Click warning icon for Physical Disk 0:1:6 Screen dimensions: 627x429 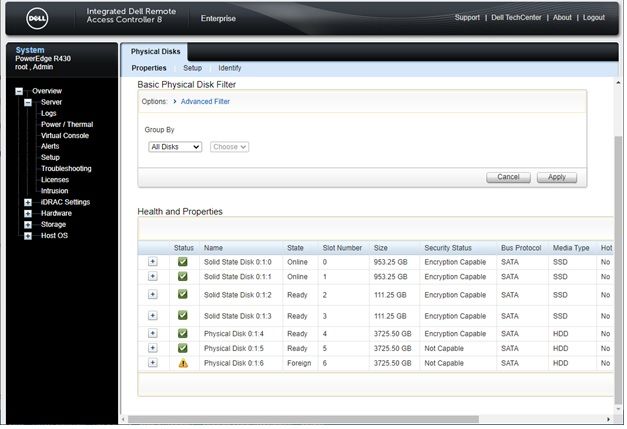coord(183,363)
